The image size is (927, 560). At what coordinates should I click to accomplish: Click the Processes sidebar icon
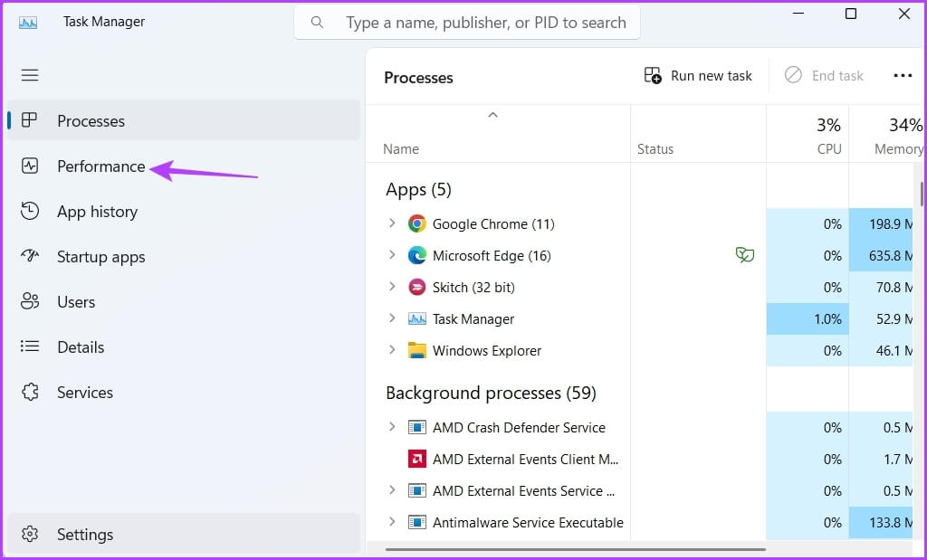pyautogui.click(x=29, y=120)
